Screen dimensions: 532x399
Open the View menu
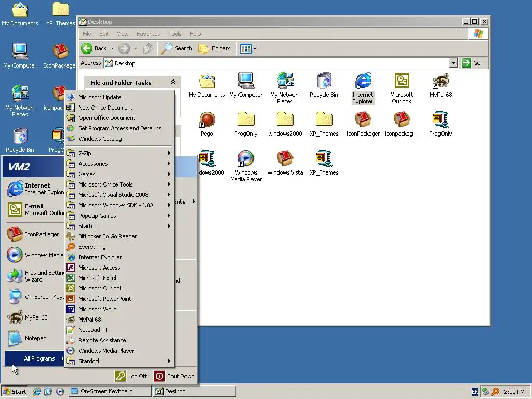pyautogui.click(x=123, y=34)
